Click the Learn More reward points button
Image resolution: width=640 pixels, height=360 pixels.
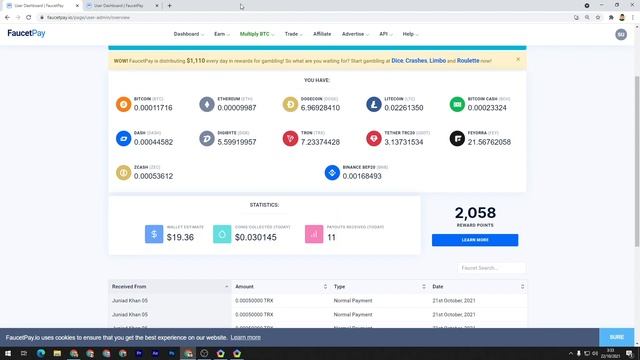coord(475,240)
